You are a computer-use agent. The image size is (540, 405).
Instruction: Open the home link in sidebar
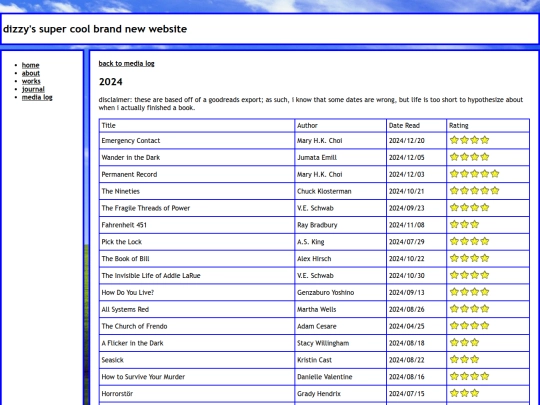tap(30, 65)
